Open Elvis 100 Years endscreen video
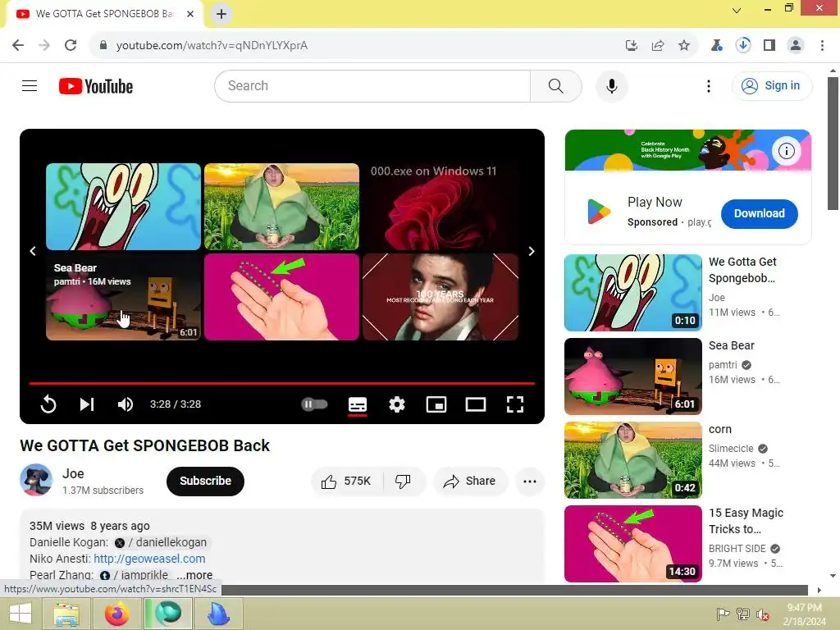 (441, 296)
